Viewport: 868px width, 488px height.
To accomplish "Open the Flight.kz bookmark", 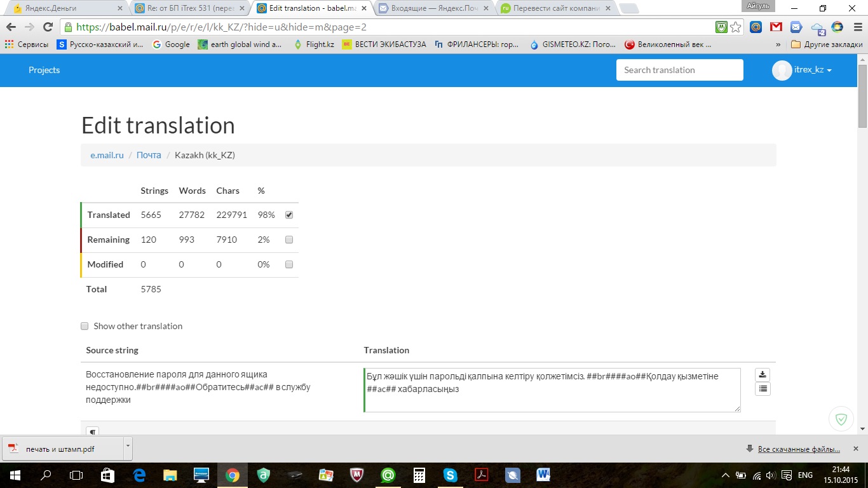I will (314, 44).
